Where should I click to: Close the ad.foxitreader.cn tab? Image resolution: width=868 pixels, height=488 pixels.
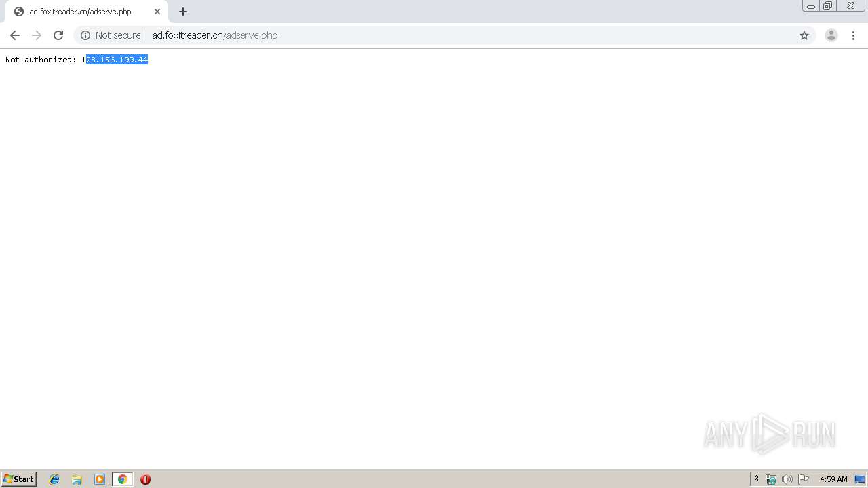[x=157, y=12]
